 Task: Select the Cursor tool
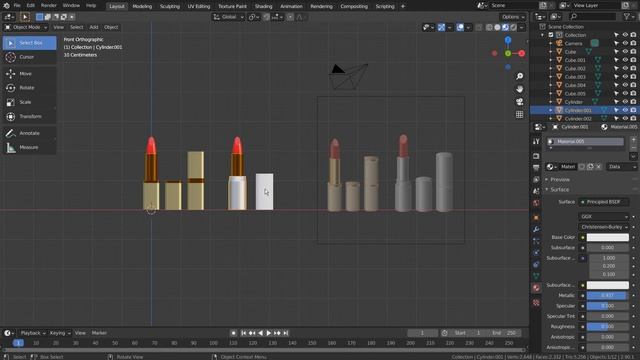coord(29,57)
